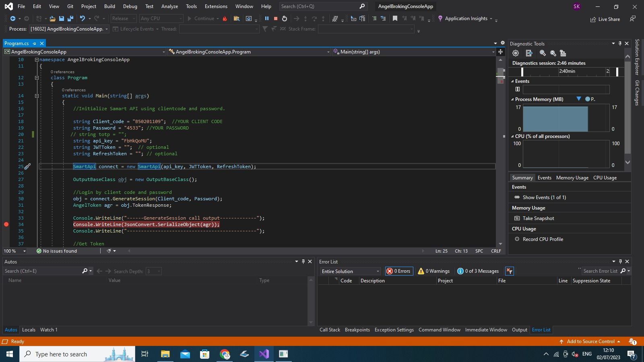Screen dimensions: 644x362
Task: Collapse the namespace AngelBrokingConsoleApp block
Action: [37, 60]
